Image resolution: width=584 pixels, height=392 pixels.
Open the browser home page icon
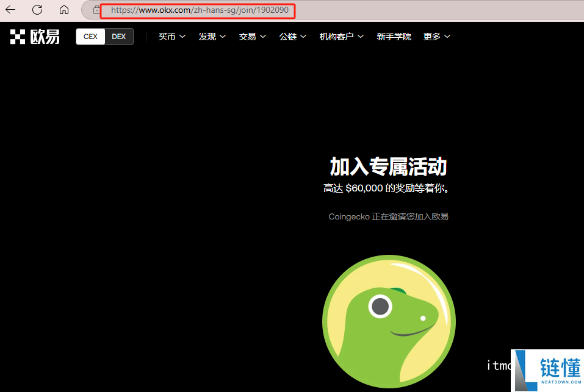click(64, 10)
